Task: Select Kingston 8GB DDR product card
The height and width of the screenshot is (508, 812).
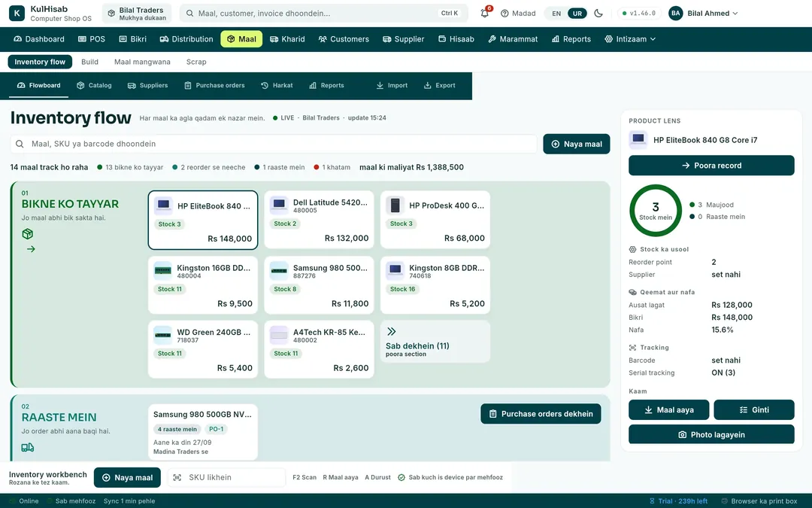Action: [x=435, y=285]
